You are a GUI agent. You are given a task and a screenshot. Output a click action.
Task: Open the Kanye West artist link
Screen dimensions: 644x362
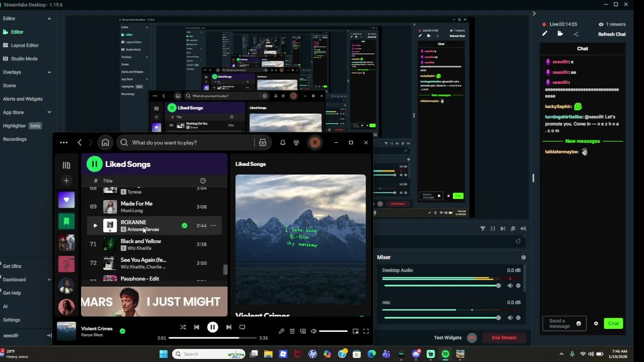(92, 335)
